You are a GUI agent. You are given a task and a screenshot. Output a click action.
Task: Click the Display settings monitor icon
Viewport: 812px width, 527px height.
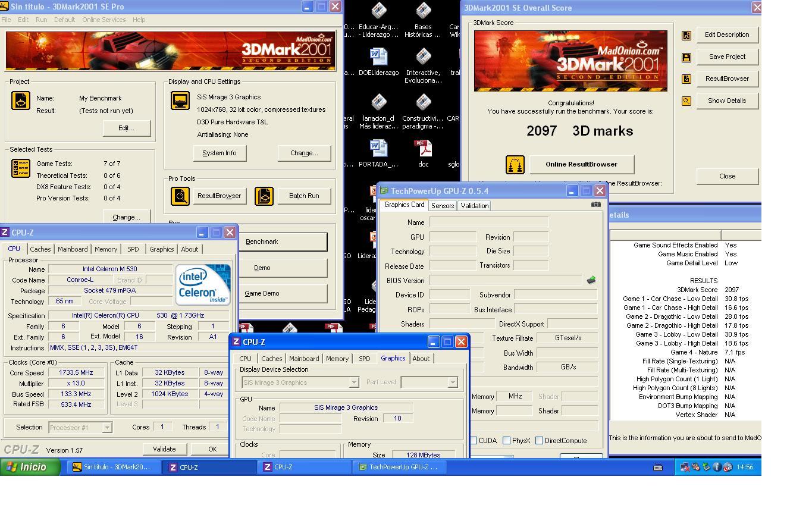pos(180,101)
